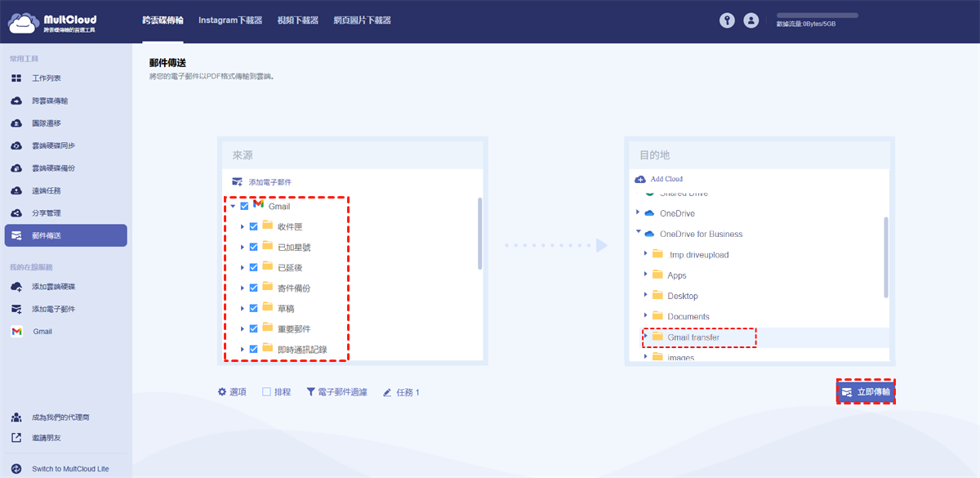Expand the Documents folder arrow
The image size is (980, 478).
(645, 316)
